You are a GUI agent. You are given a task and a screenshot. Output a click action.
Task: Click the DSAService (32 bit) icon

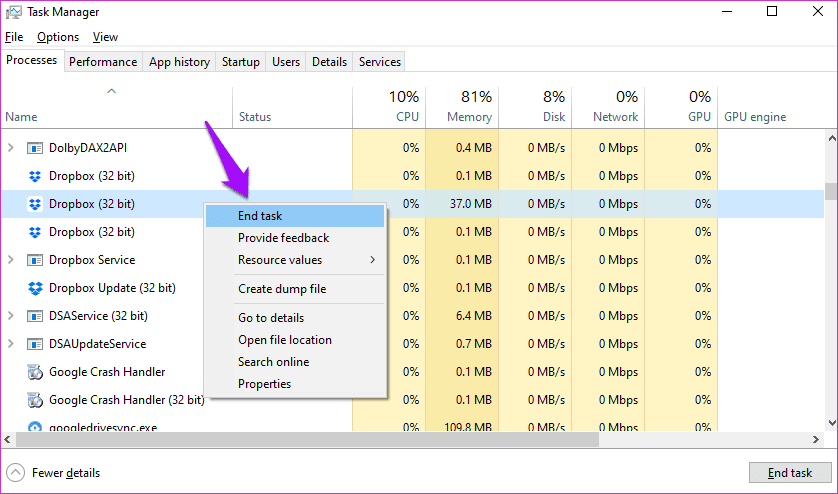35,316
